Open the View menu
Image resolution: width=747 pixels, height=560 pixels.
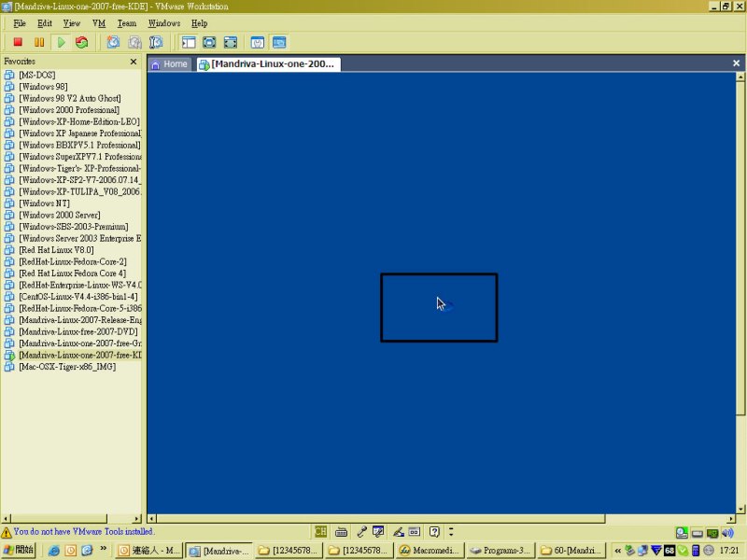tap(72, 23)
